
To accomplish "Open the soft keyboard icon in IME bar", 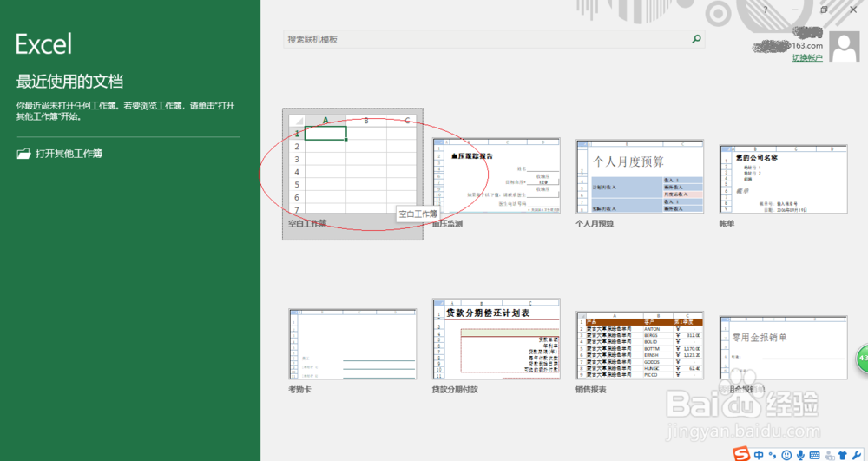I will tap(814, 455).
